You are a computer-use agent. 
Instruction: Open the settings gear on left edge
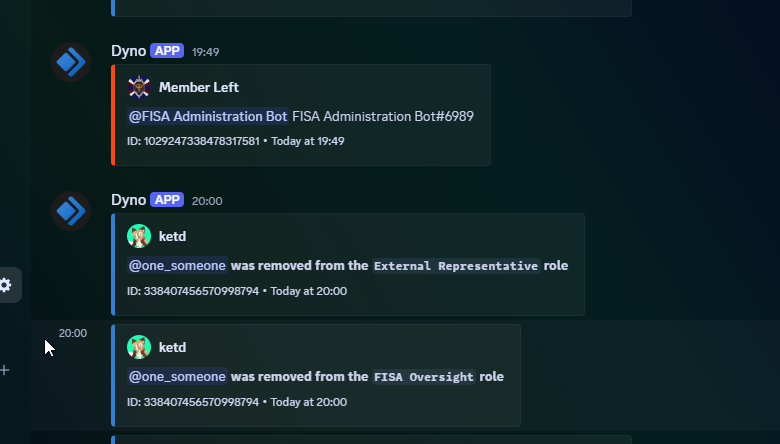click(x=5, y=285)
